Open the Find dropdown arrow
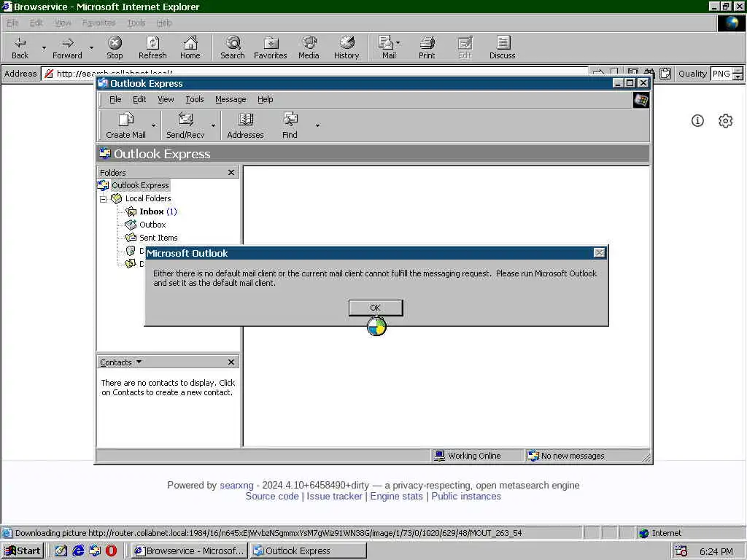 (317, 125)
